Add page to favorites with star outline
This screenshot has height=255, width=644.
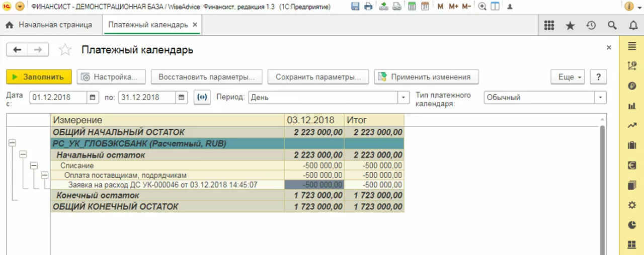(65, 49)
